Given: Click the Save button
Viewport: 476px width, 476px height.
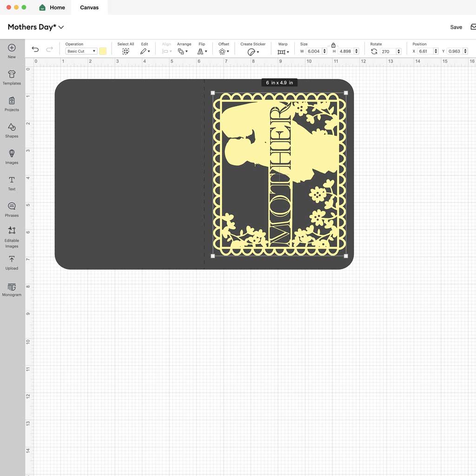Looking at the screenshot, I should pyautogui.click(x=456, y=27).
